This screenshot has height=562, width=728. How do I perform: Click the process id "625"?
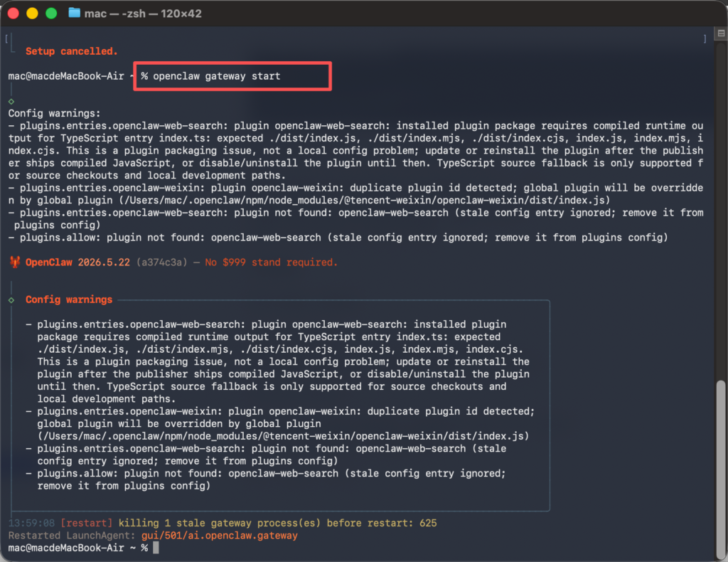pyautogui.click(x=428, y=523)
